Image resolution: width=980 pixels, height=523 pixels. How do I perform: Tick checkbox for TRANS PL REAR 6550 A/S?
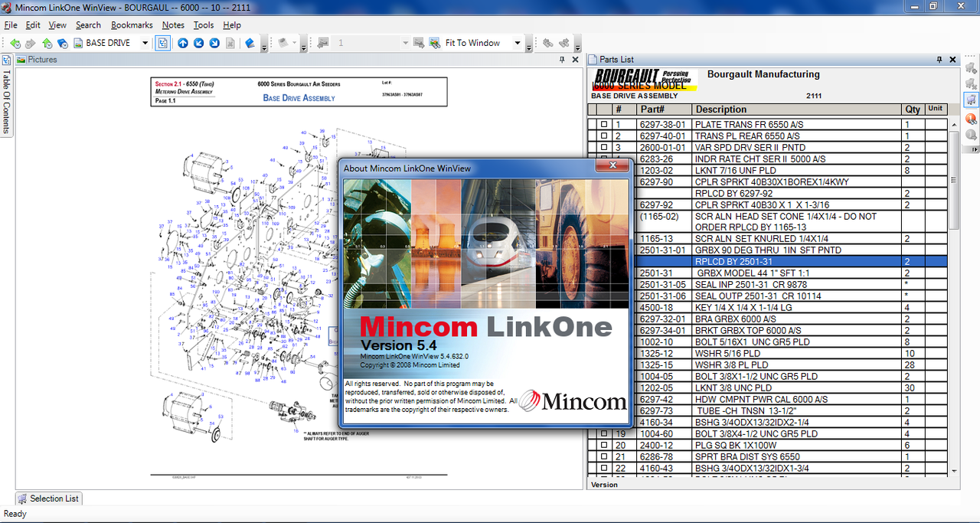pos(604,136)
